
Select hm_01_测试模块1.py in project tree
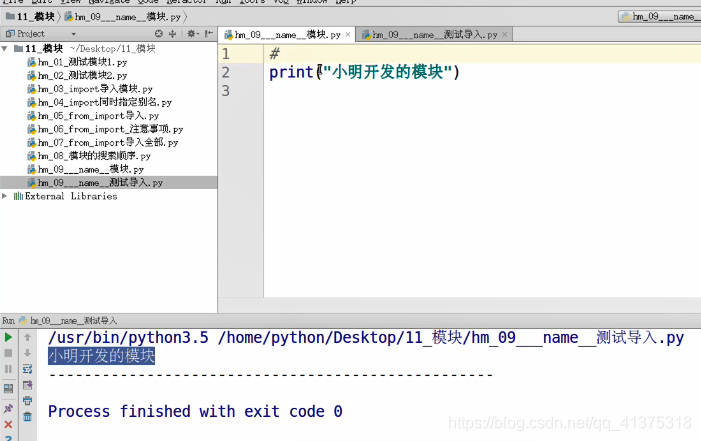click(x=77, y=62)
